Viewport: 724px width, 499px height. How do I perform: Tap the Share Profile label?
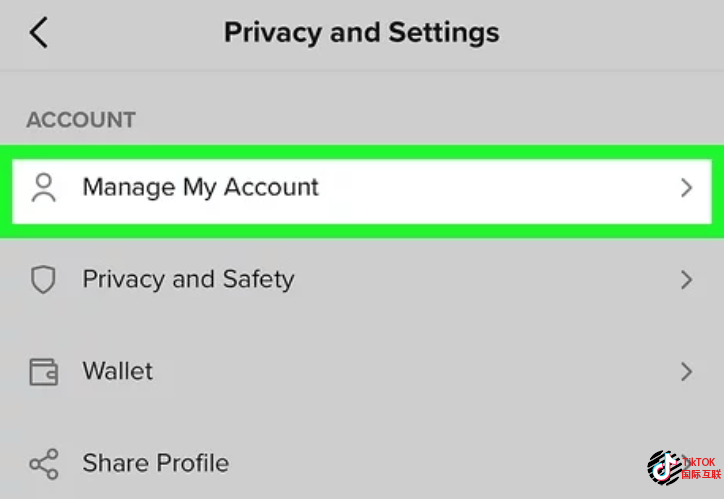[155, 463]
